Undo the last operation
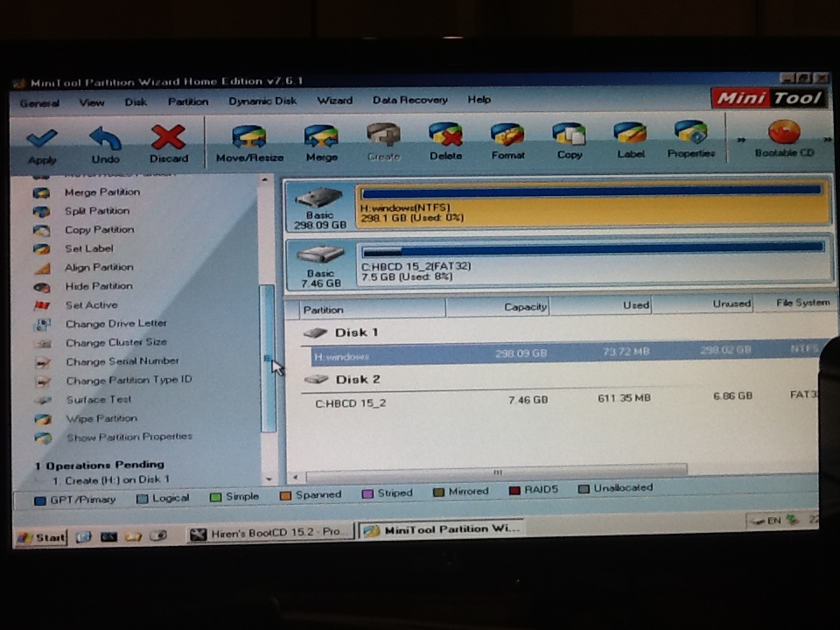Screen dimensions: 840x630 pyautogui.click(x=105, y=144)
